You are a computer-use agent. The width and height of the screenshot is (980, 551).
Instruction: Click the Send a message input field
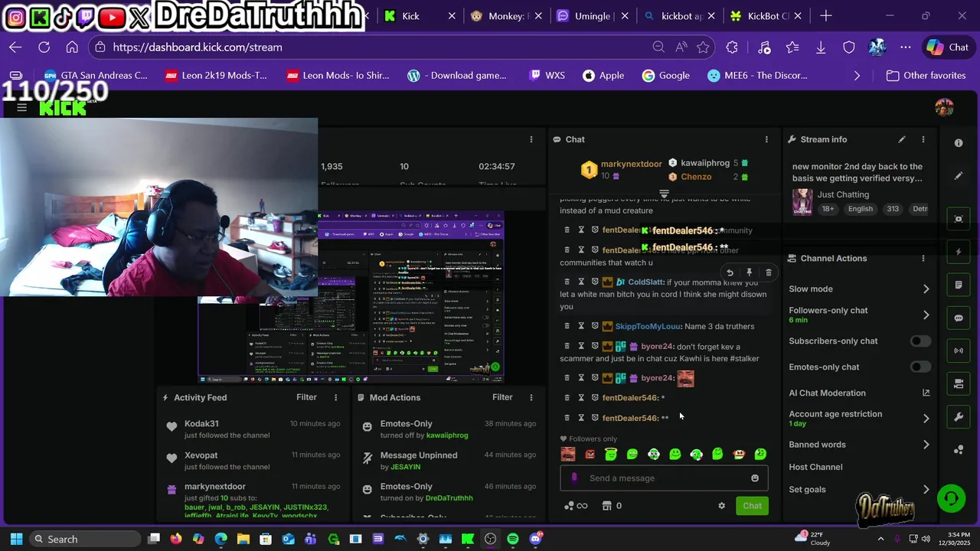pos(665,478)
